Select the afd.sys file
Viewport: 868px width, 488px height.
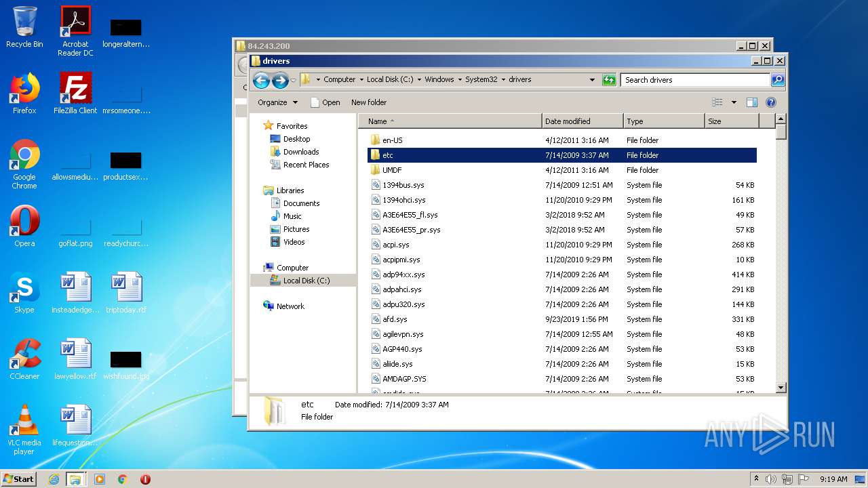click(x=395, y=319)
